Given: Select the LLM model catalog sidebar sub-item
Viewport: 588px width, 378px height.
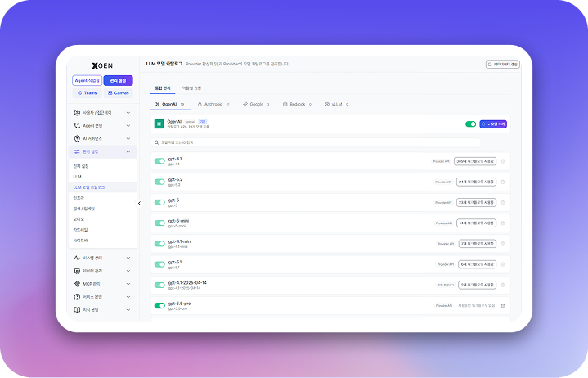Looking at the screenshot, I should click(103, 187).
